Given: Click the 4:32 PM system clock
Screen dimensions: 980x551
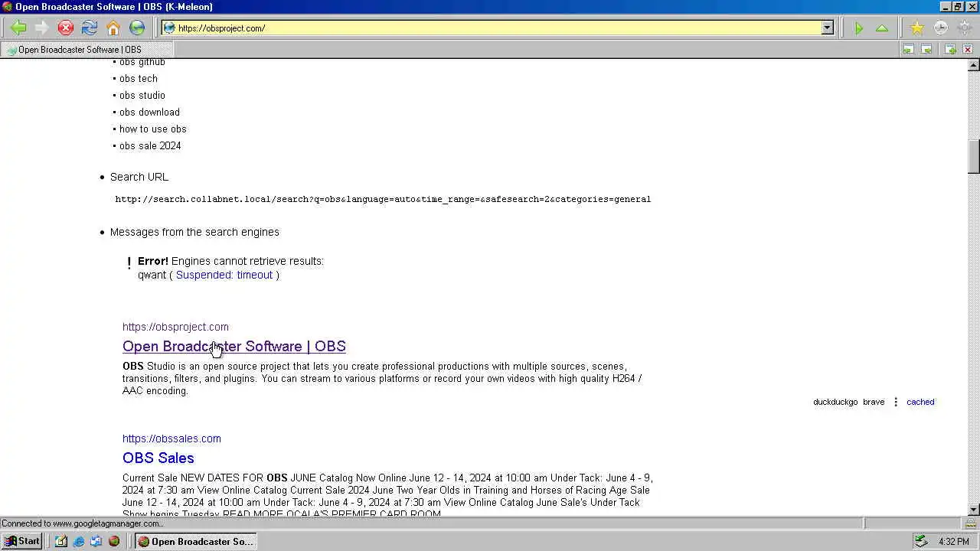Looking at the screenshot, I should (953, 541).
